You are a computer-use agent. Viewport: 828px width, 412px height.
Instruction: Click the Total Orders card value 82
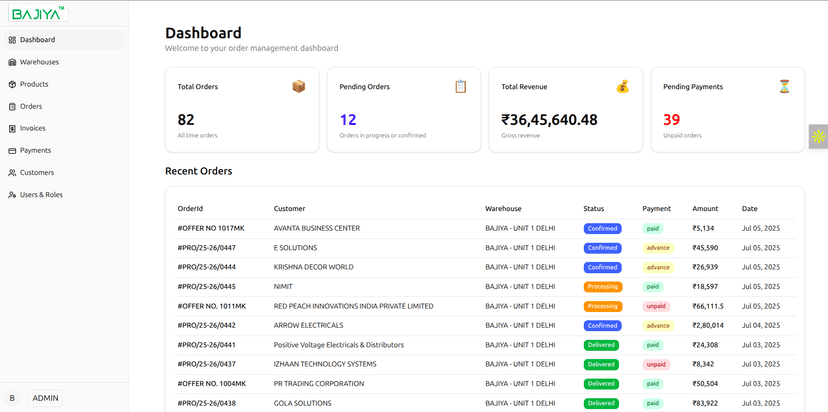186,120
